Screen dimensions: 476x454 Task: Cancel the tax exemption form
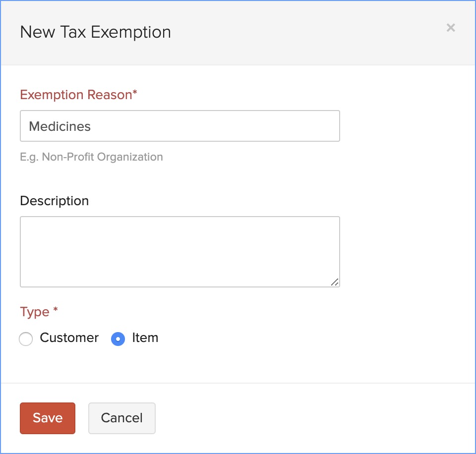click(122, 418)
